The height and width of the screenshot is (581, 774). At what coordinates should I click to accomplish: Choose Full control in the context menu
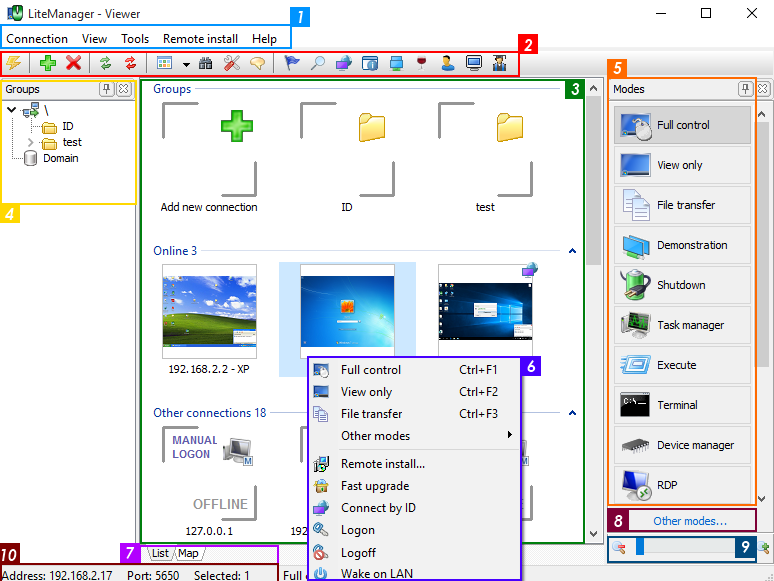(x=415, y=370)
